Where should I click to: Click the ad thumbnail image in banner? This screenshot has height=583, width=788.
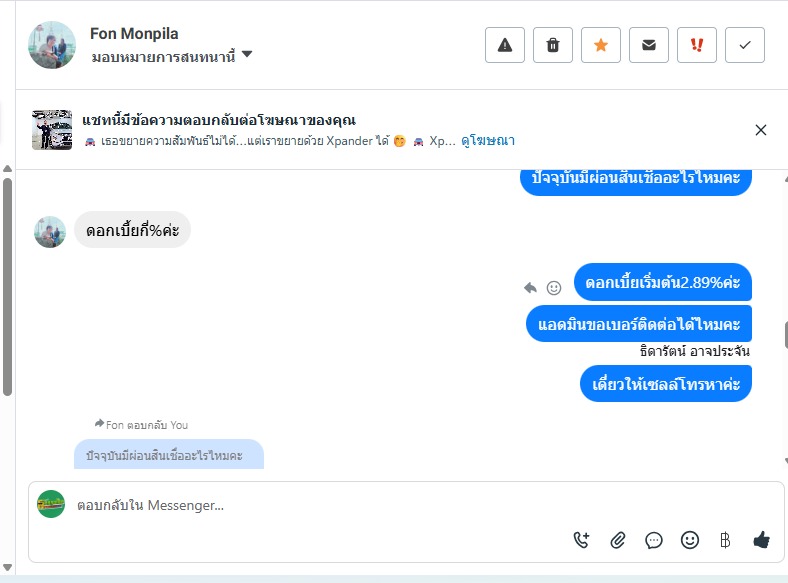coord(52,130)
